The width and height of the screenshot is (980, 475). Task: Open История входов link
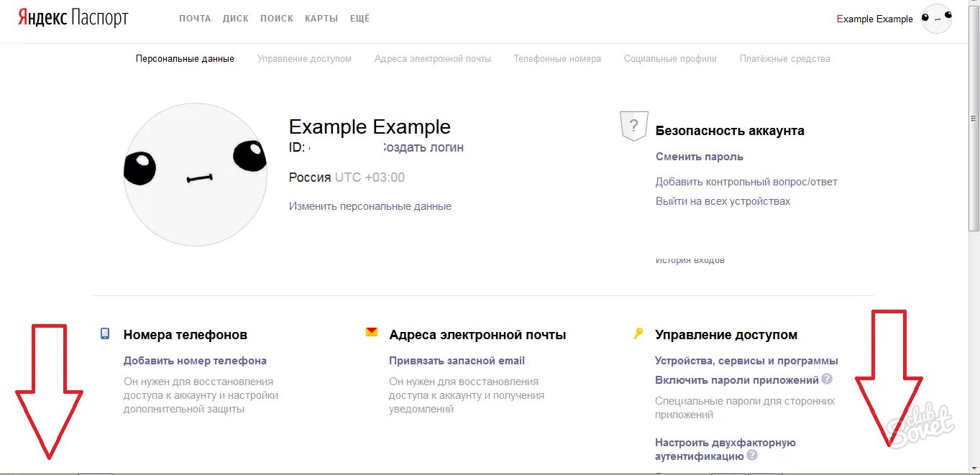[690, 260]
